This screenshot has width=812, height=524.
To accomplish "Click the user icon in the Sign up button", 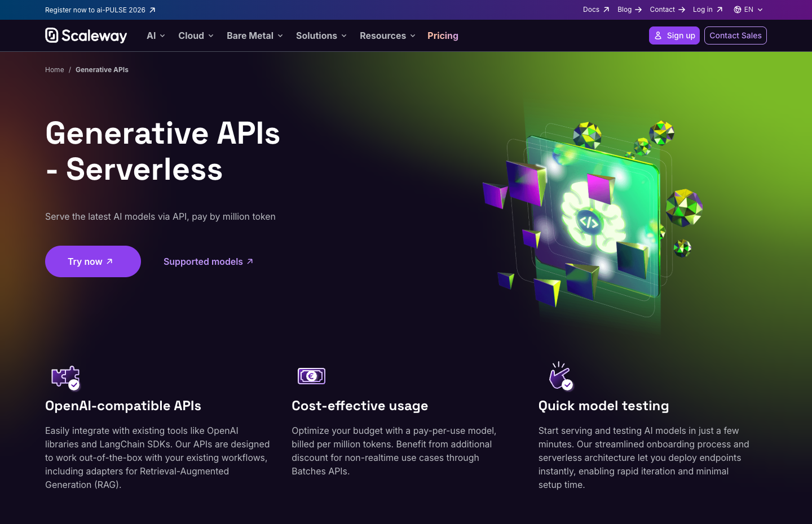I will (658, 35).
